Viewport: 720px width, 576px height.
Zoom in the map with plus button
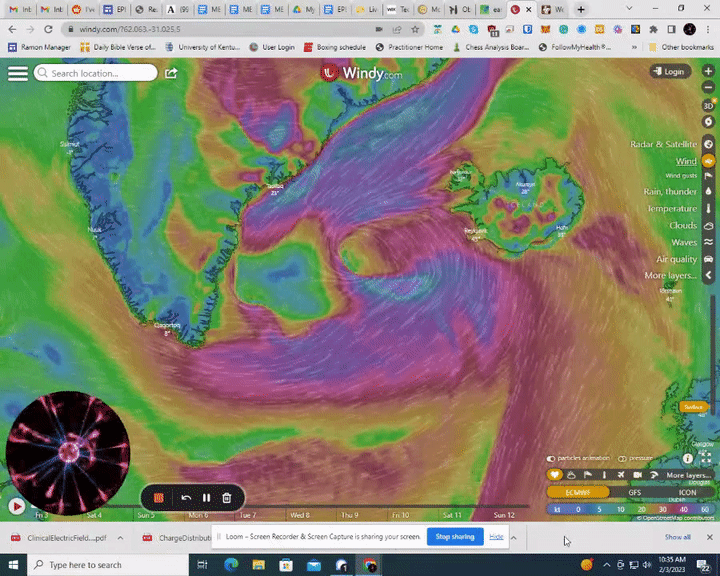(708, 72)
